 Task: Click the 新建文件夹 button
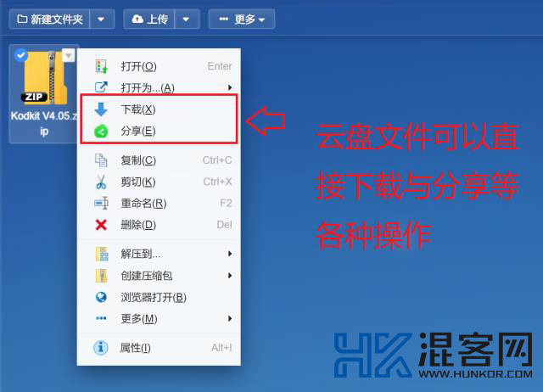(x=50, y=19)
